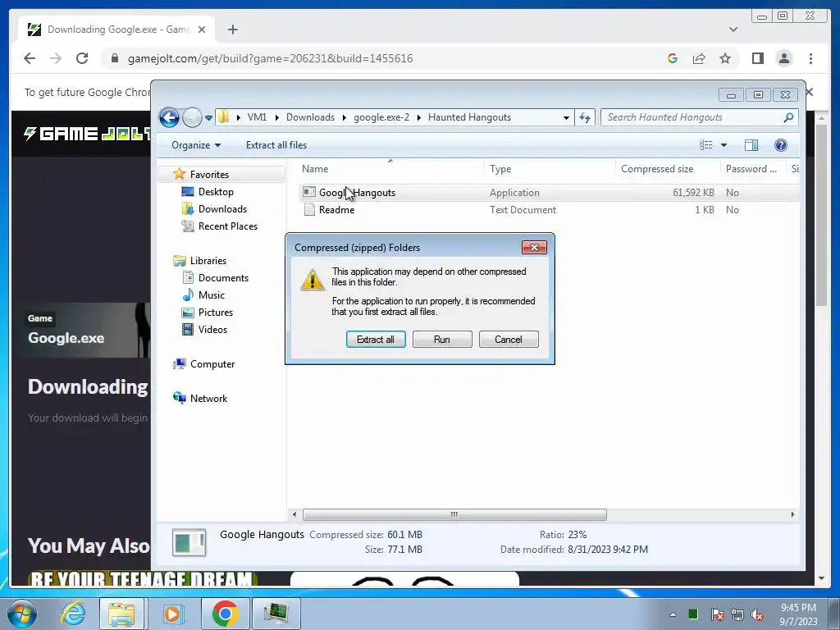
Task: Close the Downloading Google.exe tab
Action: 202,30
